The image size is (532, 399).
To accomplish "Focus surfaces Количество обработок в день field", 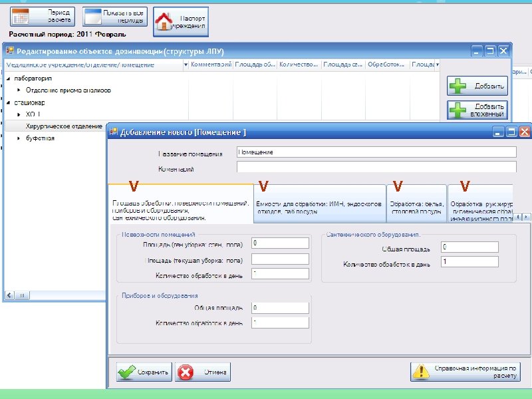I will click(x=280, y=274).
